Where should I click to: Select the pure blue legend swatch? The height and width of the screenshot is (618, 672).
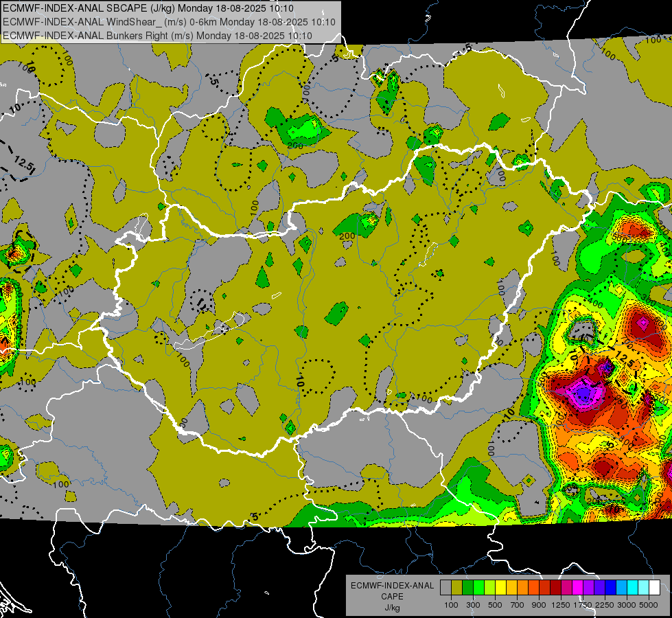coord(611,588)
